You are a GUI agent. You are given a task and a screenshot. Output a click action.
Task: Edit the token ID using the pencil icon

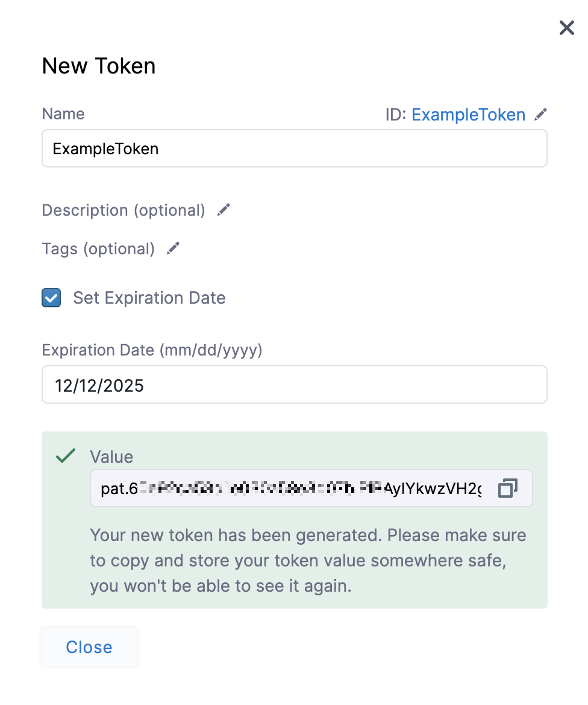(x=540, y=114)
